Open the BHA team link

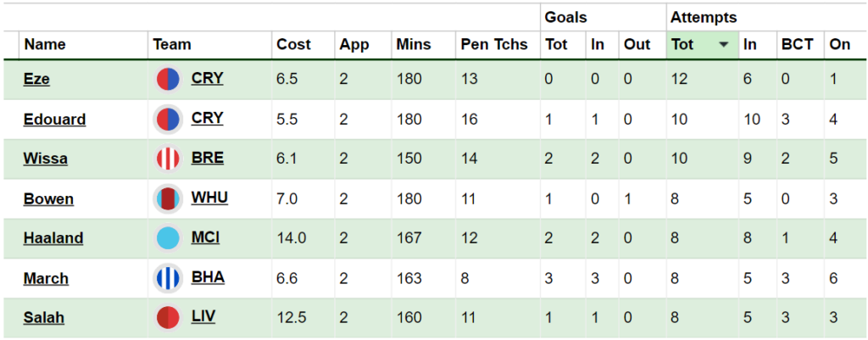(209, 278)
